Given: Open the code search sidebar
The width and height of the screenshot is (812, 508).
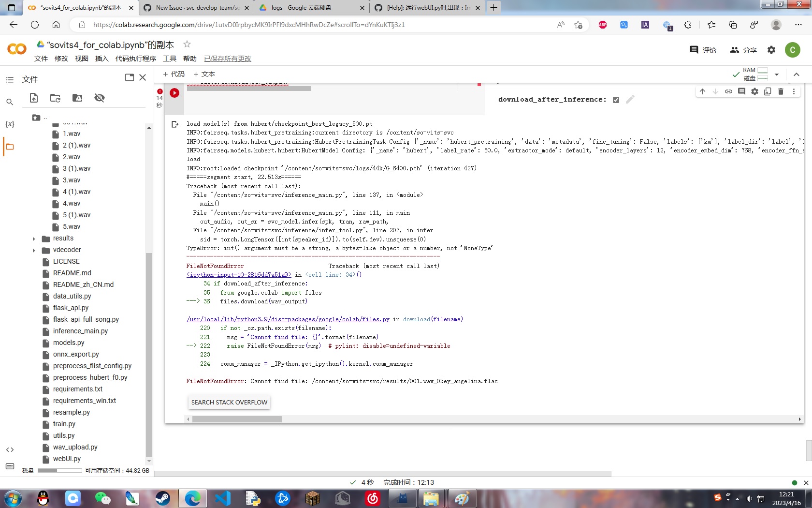Looking at the screenshot, I should point(10,102).
